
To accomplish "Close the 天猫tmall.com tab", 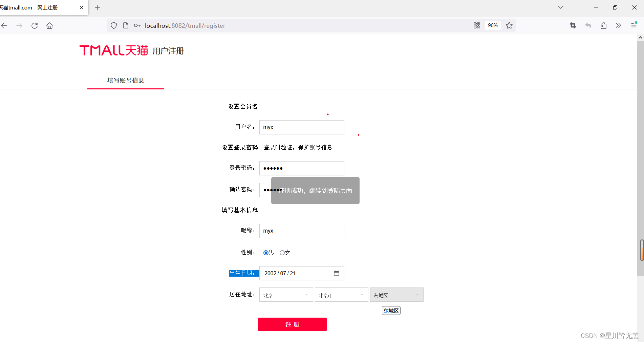I will (x=81, y=7).
